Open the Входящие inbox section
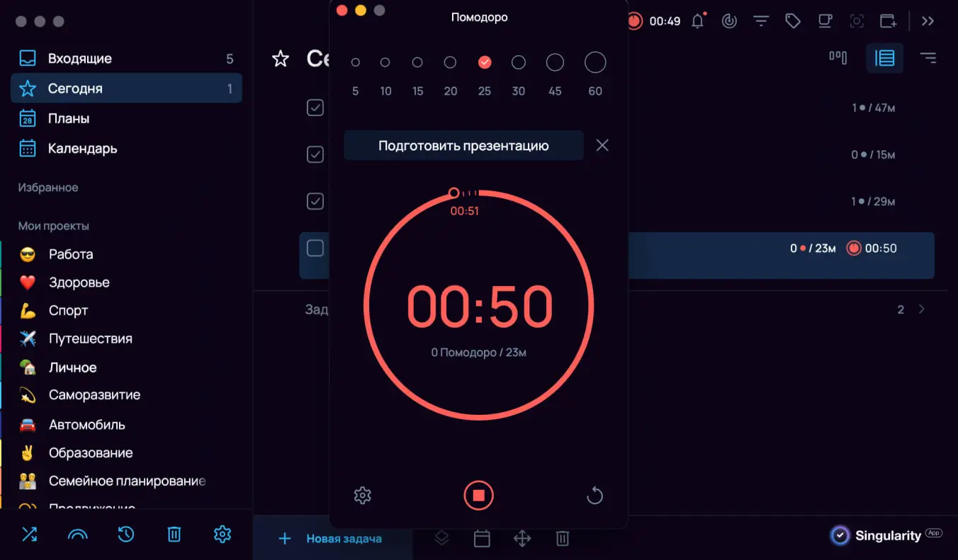Viewport: 958px width, 560px height. (x=79, y=59)
